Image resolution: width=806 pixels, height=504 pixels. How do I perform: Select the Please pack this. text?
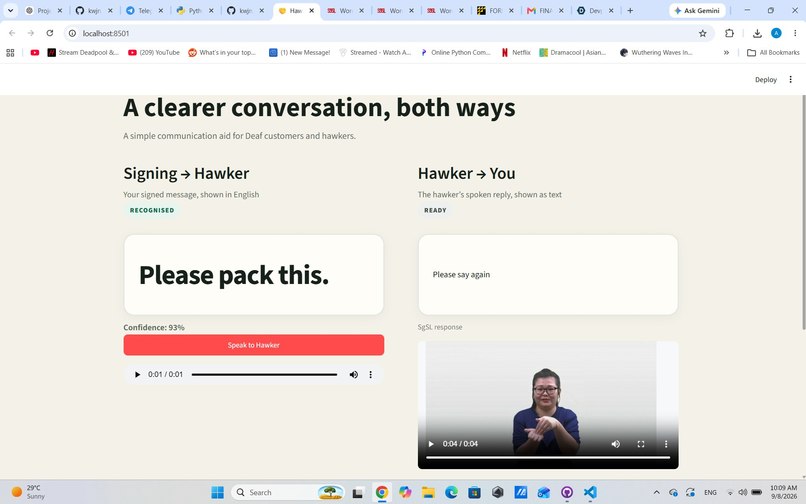234,275
